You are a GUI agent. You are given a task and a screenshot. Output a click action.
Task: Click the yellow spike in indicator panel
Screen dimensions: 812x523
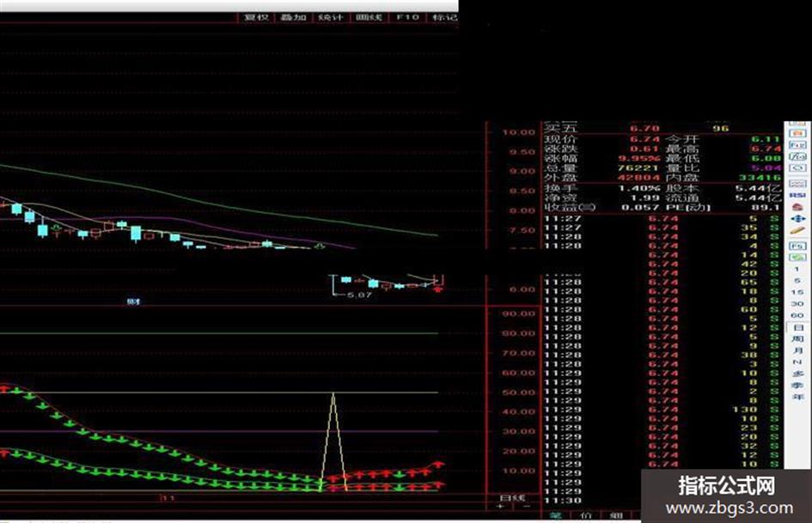point(333,441)
